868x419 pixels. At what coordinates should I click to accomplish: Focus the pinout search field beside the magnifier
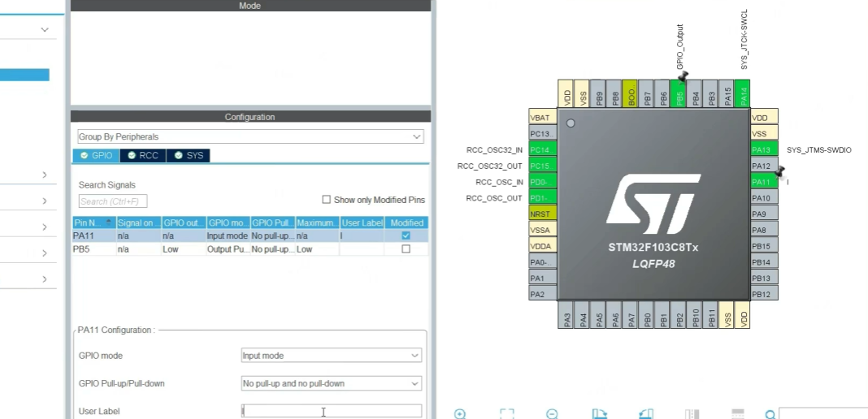pos(823,414)
